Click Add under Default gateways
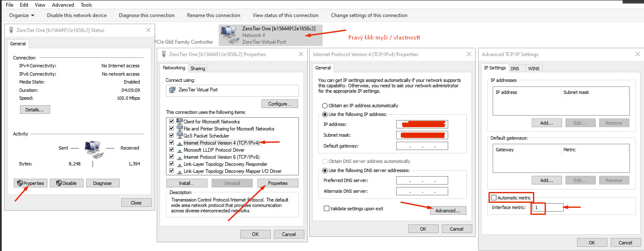The image size is (644, 251). [547, 180]
